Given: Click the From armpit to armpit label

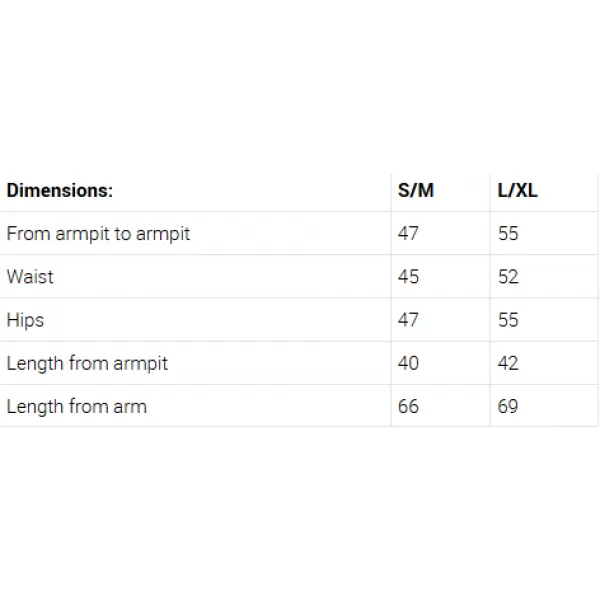Looking at the screenshot, I should coord(98,234).
